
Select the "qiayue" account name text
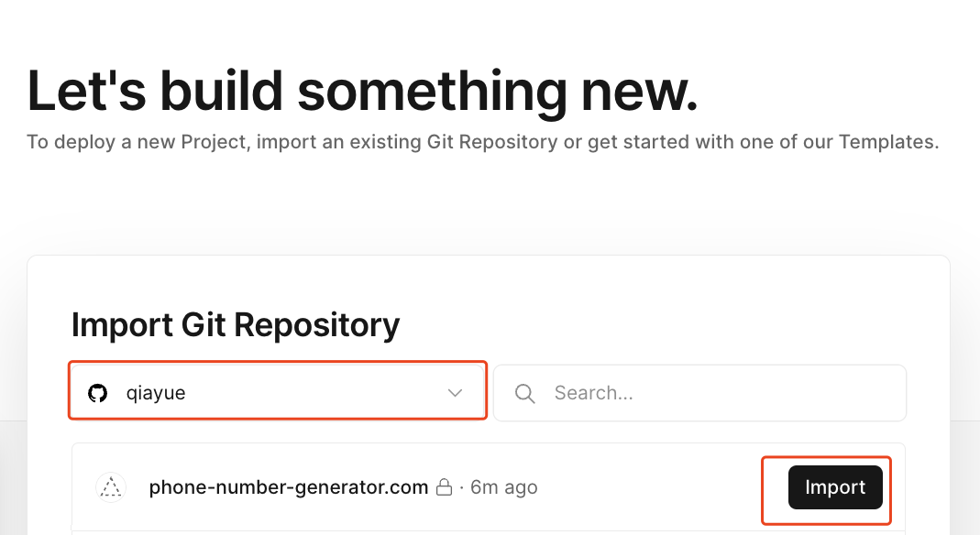coord(156,393)
